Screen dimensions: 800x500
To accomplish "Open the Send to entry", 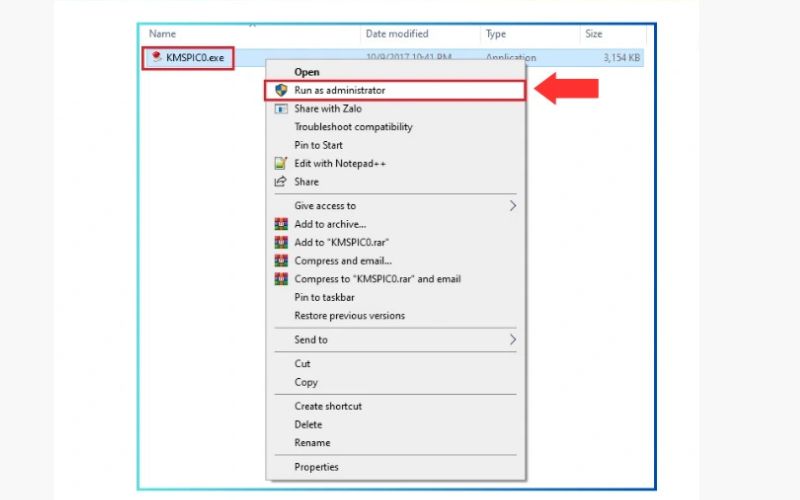I will (x=311, y=340).
